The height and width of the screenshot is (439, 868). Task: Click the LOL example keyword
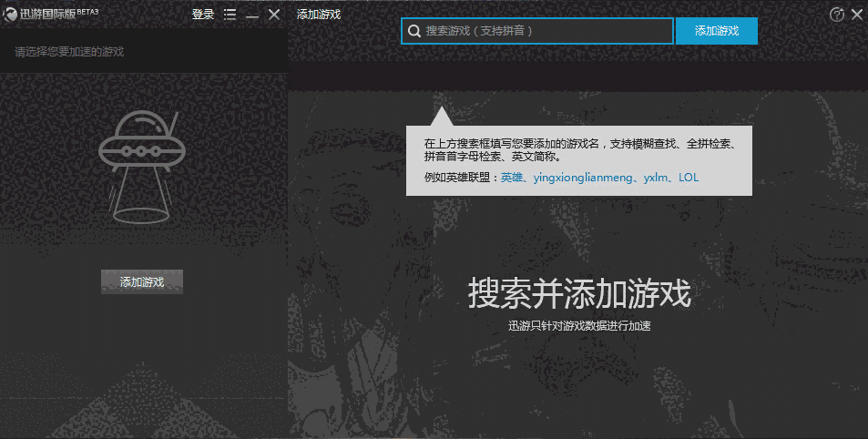click(x=689, y=178)
